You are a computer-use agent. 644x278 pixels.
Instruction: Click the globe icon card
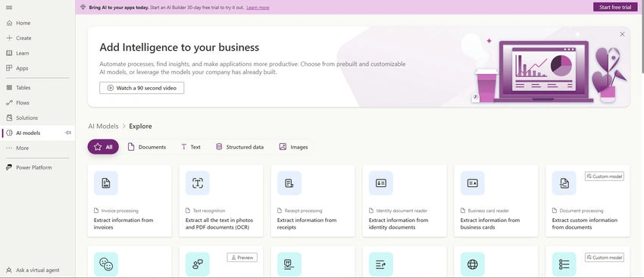pyautogui.click(x=472, y=264)
